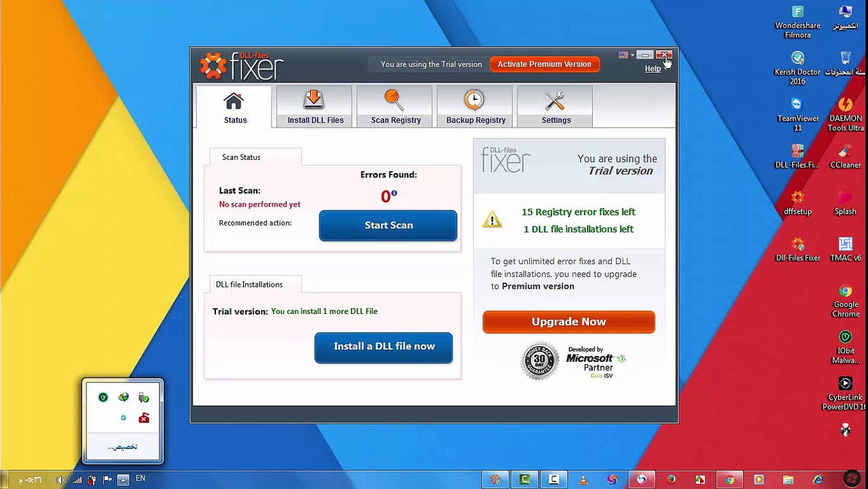Click the warning triangle icon
This screenshot has width=868, height=489.
(492, 219)
